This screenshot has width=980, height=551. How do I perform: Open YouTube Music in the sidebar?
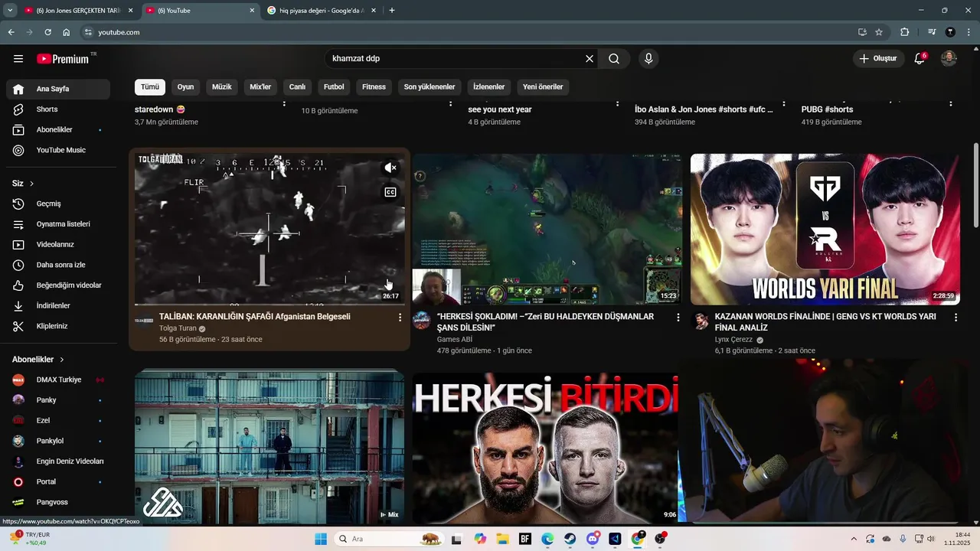[x=58, y=150]
